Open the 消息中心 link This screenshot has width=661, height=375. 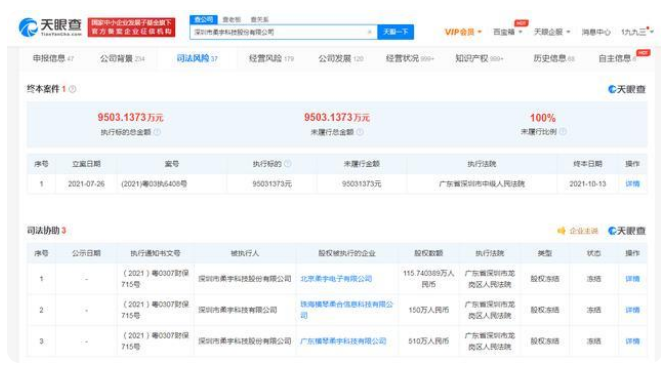point(596,32)
